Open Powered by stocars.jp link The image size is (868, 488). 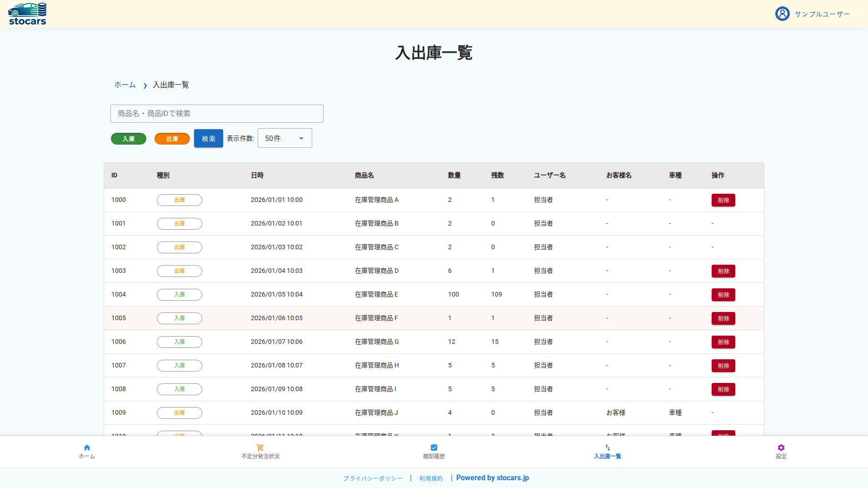point(493,478)
